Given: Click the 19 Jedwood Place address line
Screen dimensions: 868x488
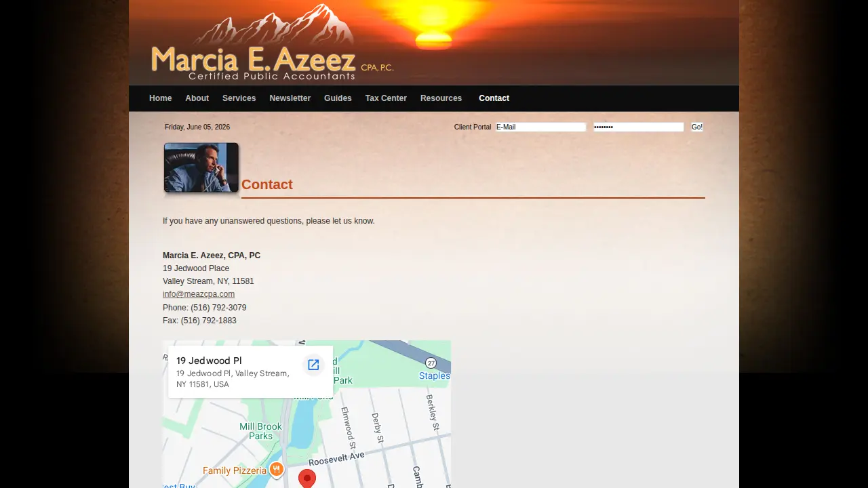Looking at the screenshot, I should 196,268.
